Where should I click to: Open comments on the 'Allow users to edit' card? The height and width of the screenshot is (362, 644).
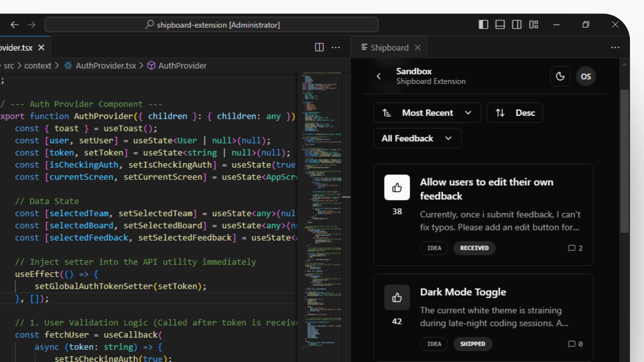click(x=575, y=248)
